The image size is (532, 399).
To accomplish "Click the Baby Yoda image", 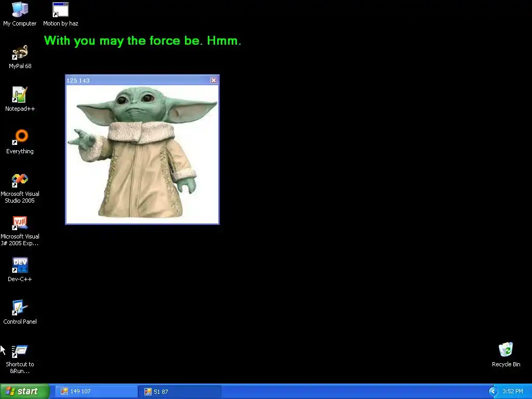I will [x=142, y=154].
